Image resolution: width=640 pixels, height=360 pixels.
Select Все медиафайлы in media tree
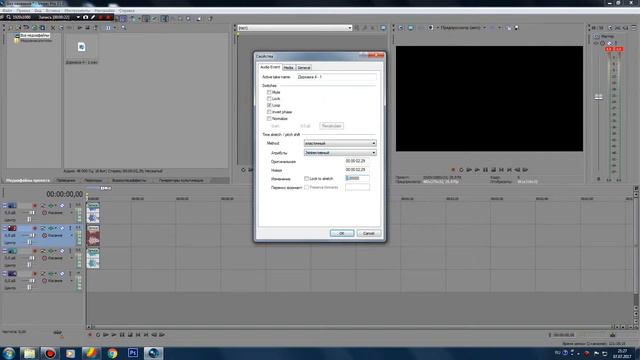point(35,36)
